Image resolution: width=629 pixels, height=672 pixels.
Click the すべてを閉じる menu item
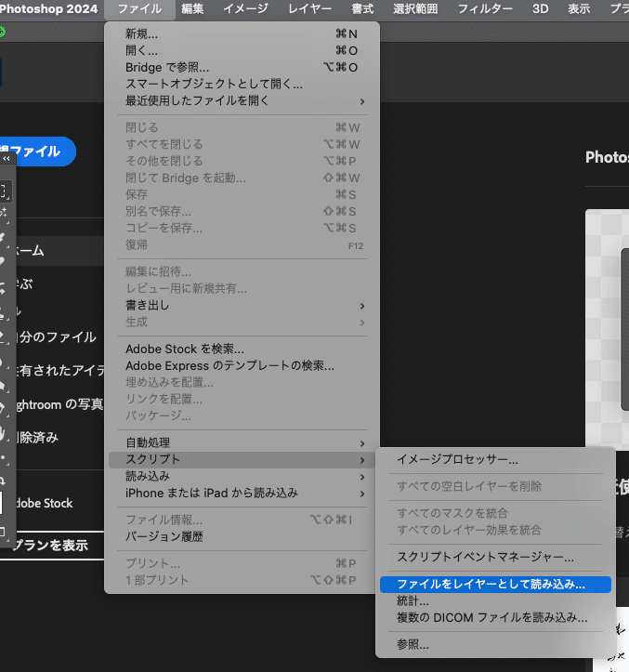(242, 144)
